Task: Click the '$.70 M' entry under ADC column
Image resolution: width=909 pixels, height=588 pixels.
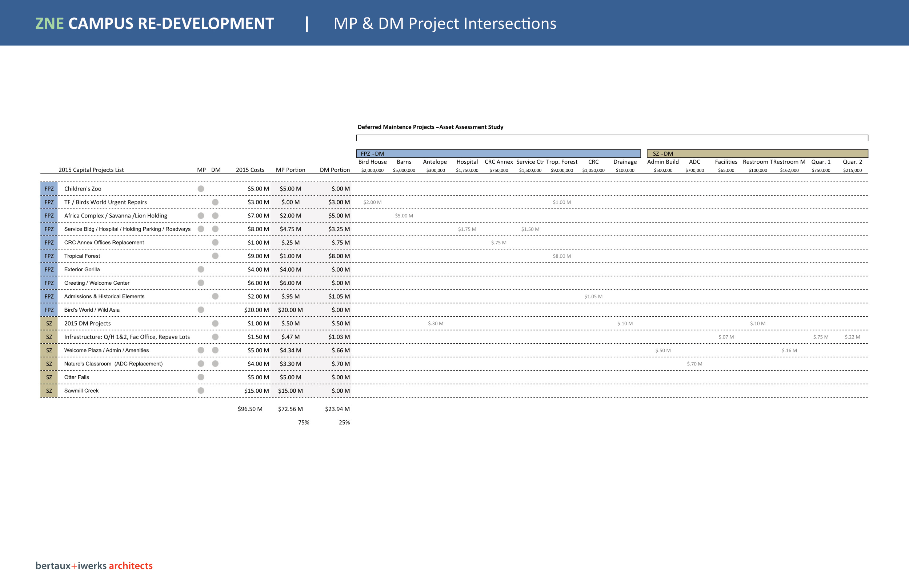Action: [694, 364]
